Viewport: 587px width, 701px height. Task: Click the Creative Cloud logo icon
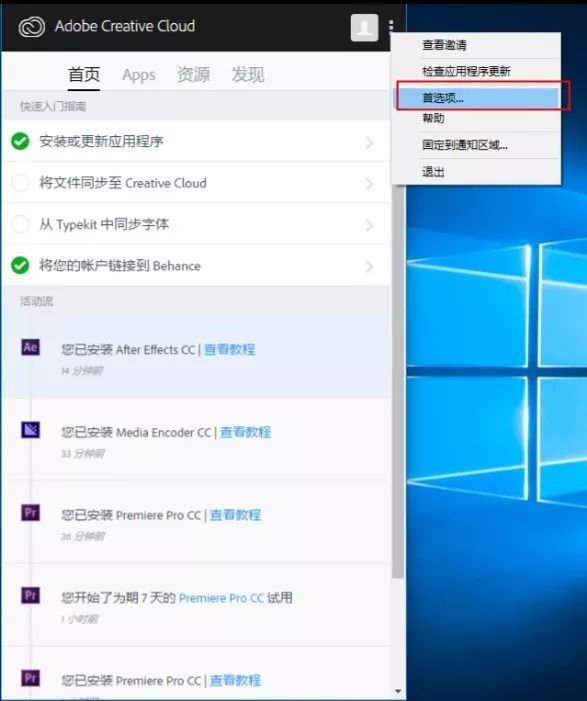pyautogui.click(x=31, y=27)
